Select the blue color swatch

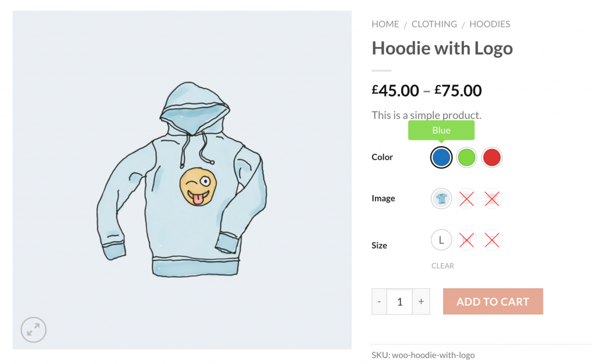[x=441, y=157]
